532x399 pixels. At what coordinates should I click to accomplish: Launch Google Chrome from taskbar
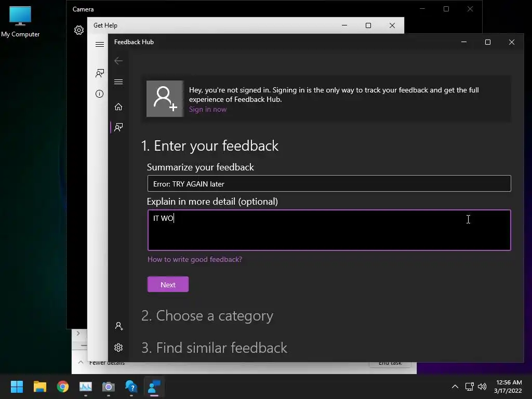pos(63,387)
